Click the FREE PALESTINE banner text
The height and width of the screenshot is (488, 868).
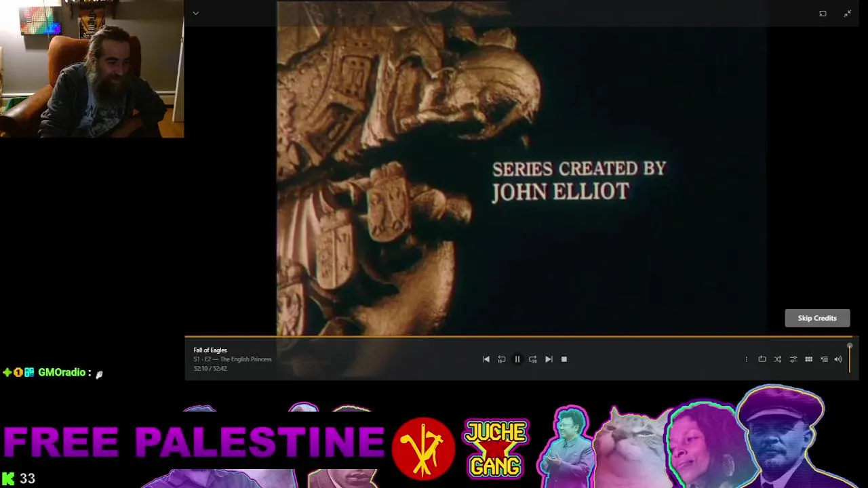click(194, 442)
